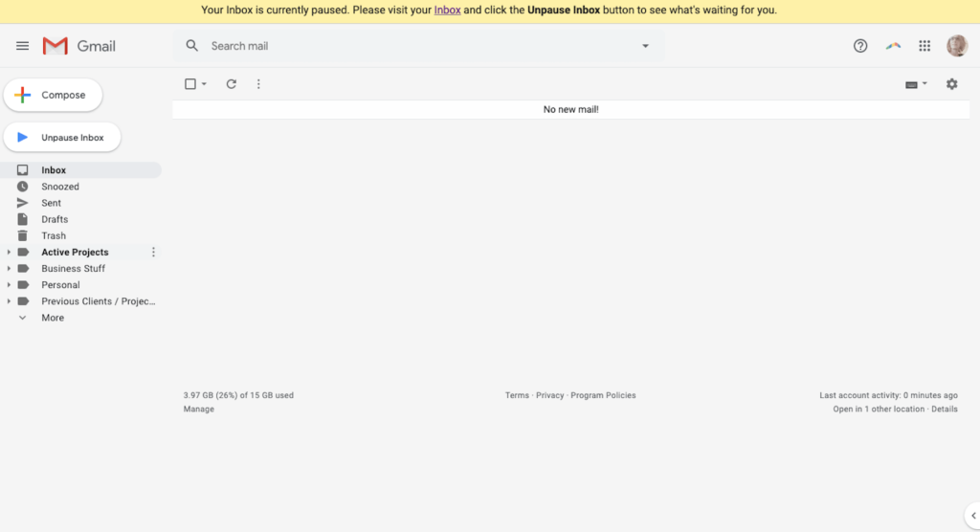Open the Settings gear icon
Screen dimensions: 980x532
pos(951,84)
